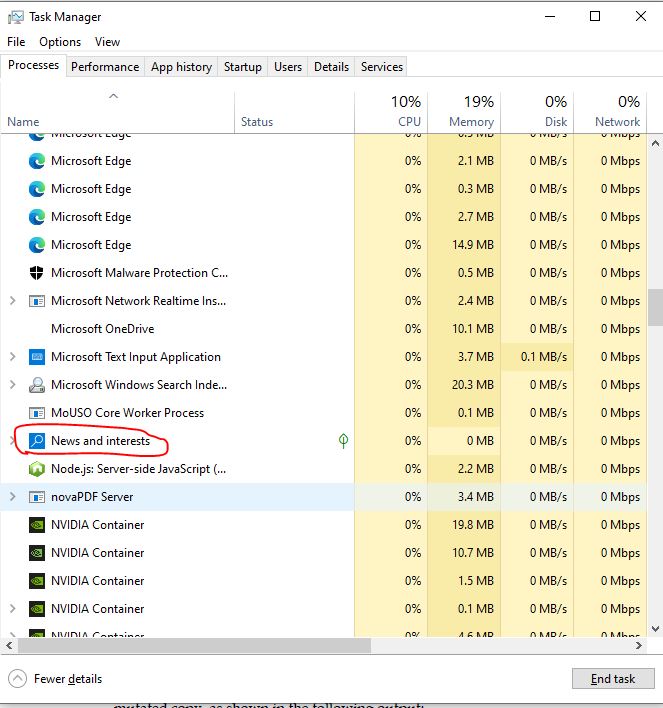Open the View menu

(107, 42)
